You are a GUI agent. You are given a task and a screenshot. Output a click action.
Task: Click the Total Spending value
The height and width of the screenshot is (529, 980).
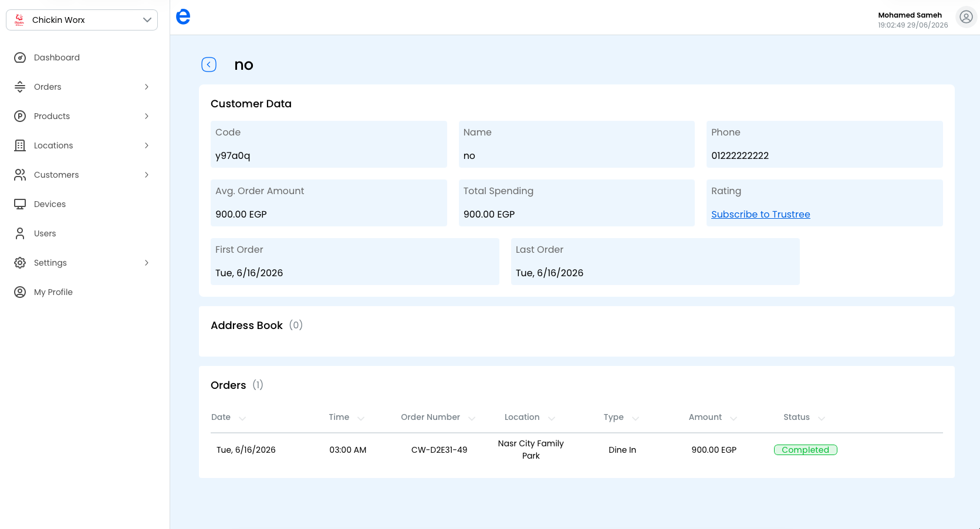(489, 215)
